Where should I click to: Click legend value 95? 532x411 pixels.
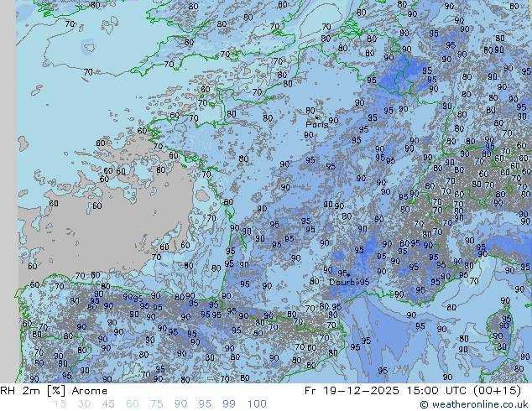click(x=205, y=404)
